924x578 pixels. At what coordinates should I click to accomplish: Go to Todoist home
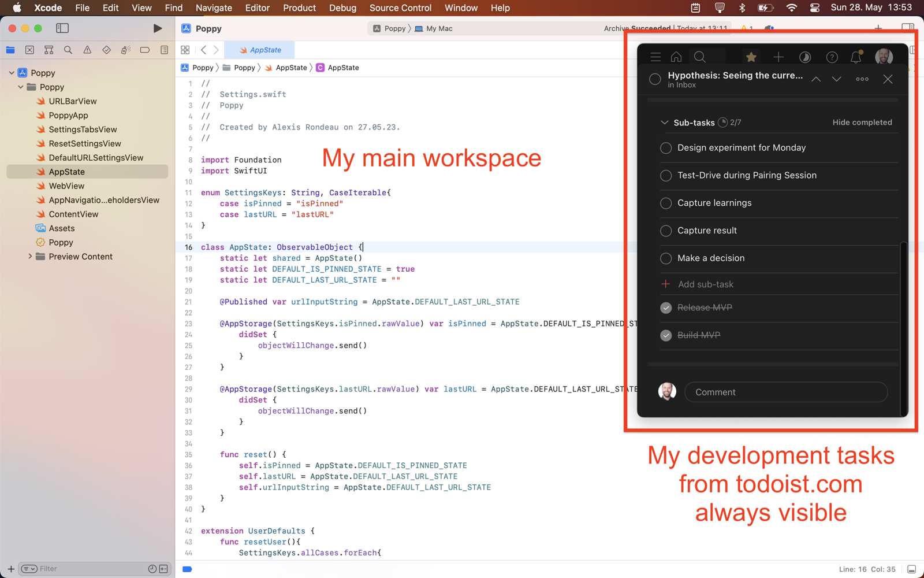point(676,57)
